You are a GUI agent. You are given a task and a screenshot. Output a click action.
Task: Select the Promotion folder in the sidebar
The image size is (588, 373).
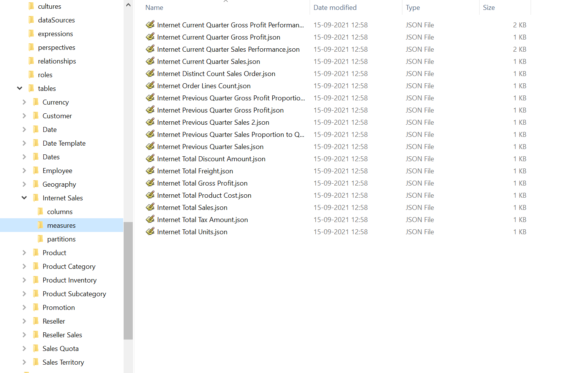tap(58, 307)
